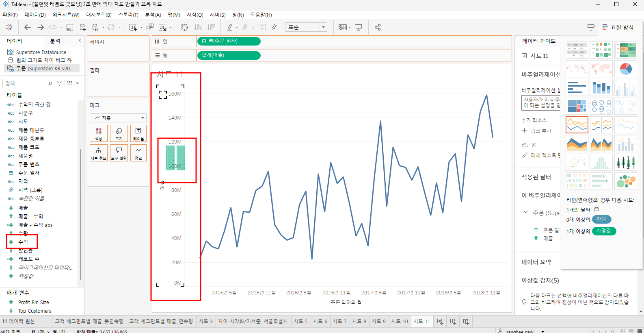The width and height of the screenshot is (644, 333).
Task: Choose the packed bubbles chart in Show Me
Action: (x=626, y=181)
